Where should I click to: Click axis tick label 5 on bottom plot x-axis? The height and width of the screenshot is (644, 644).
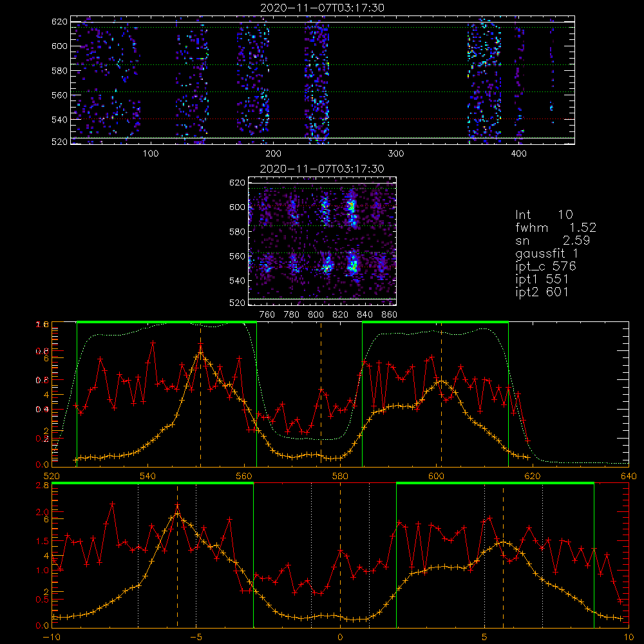tap(485, 638)
